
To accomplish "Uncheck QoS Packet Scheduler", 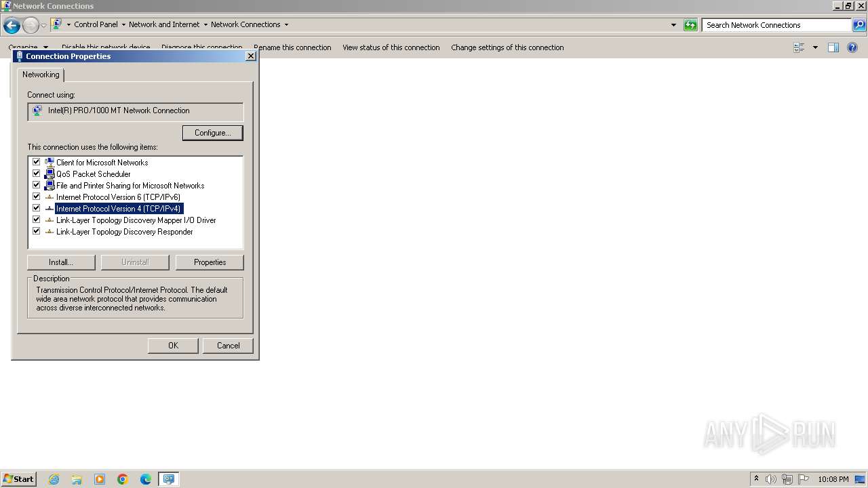I will click(x=37, y=174).
